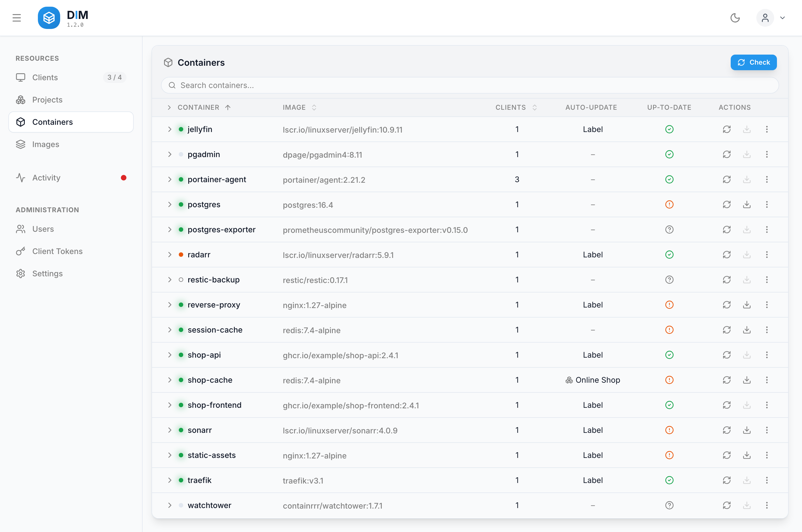Sort by CLIENTS column arrows

tap(534, 108)
